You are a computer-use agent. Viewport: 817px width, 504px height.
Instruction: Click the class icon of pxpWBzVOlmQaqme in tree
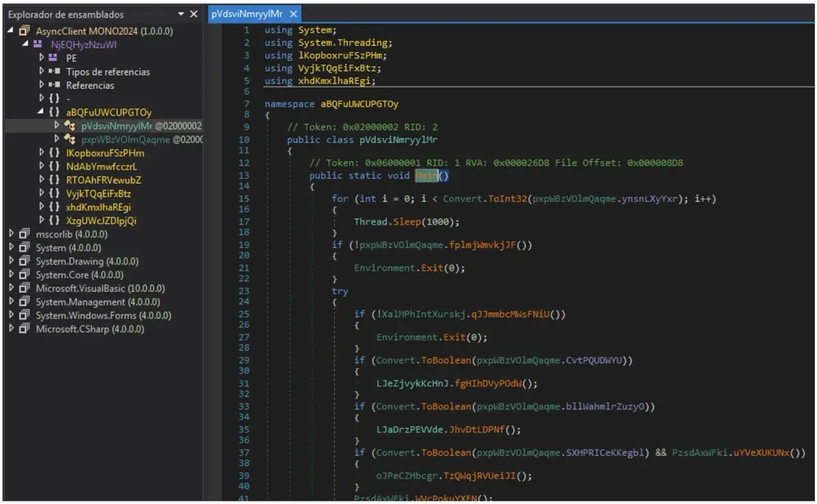[x=69, y=139]
